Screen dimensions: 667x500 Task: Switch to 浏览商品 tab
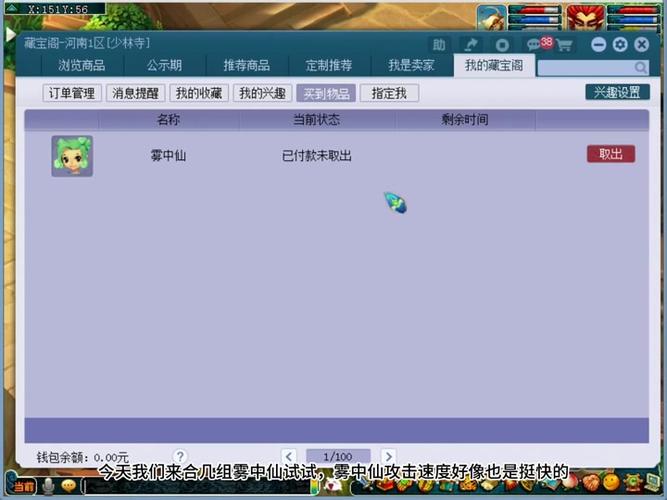pyautogui.click(x=82, y=65)
